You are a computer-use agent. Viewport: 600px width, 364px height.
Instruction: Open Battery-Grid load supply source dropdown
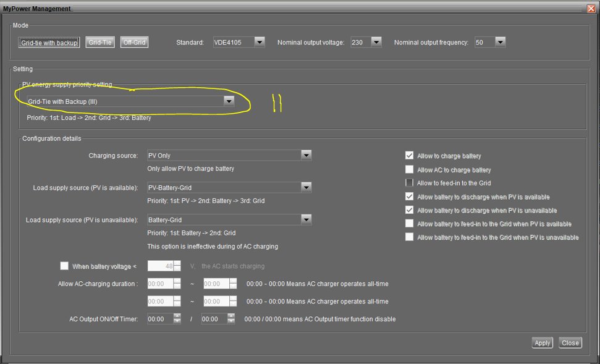pos(306,219)
